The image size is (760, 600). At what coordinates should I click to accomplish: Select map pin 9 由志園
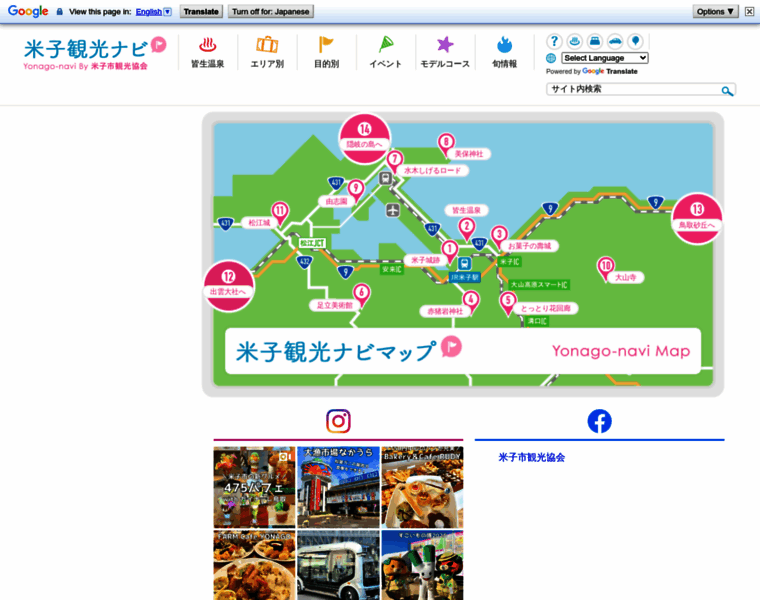[356, 190]
